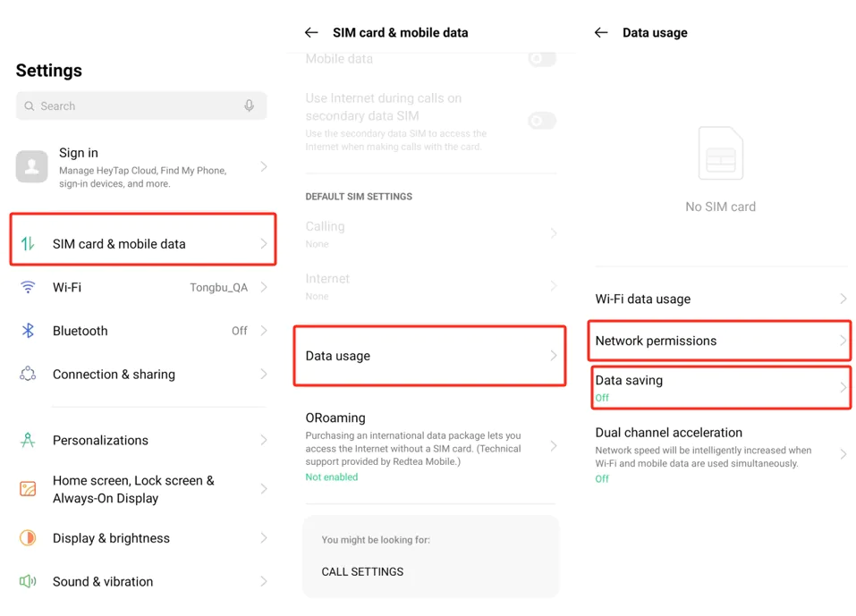Tap Sign in to account
This screenshot has height=616, width=856.
tap(143, 167)
